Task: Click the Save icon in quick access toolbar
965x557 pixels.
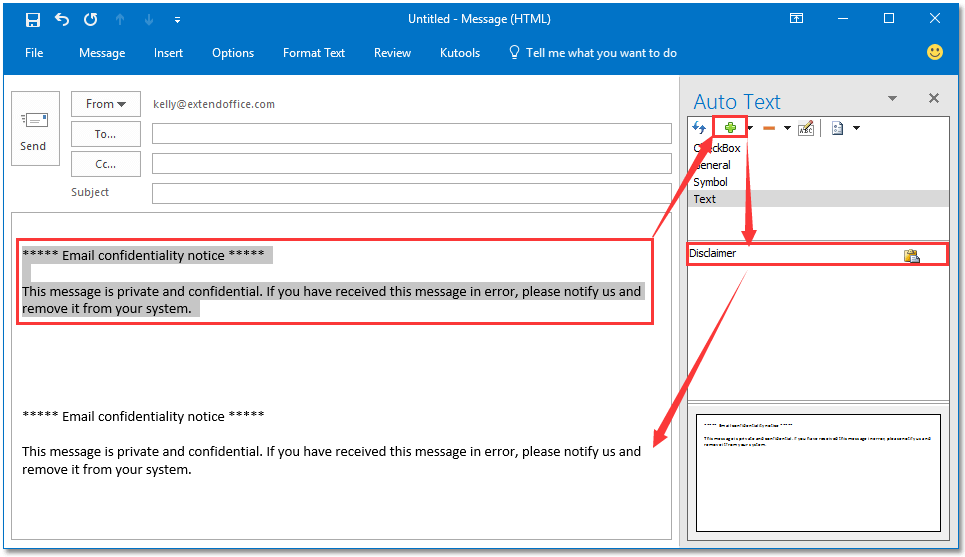Action: [x=33, y=19]
